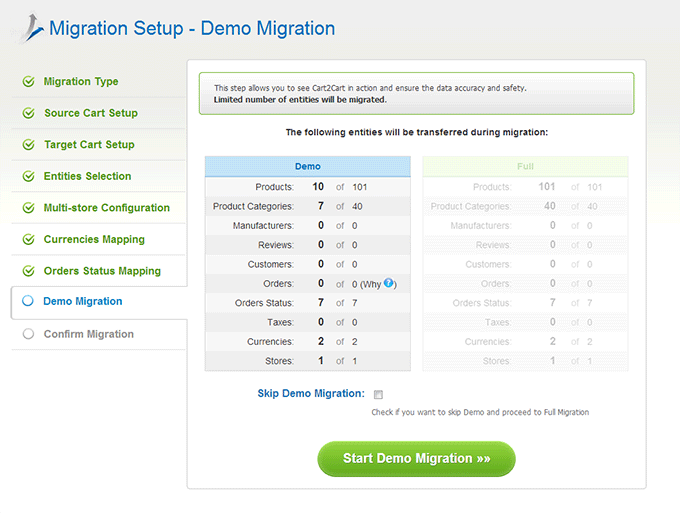680x513 pixels.
Task: Click the 'Limited number of entities will be migrated' text
Action: pyautogui.click(x=300, y=100)
